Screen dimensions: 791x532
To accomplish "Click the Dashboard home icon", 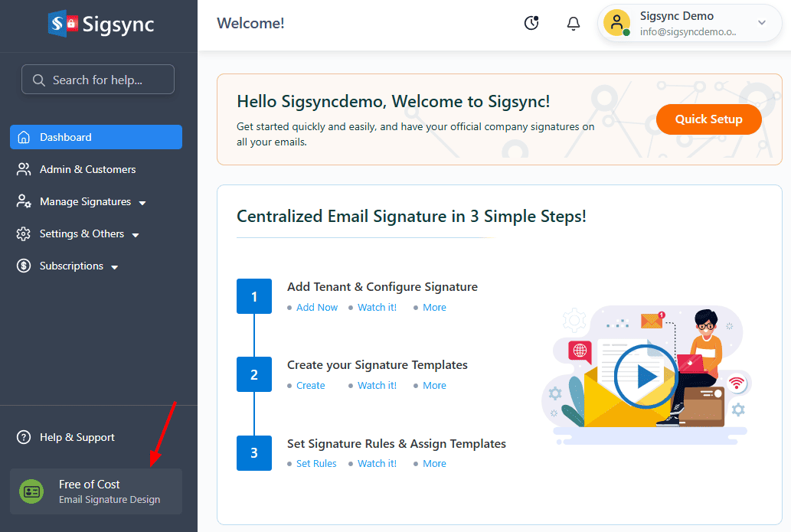I will tap(24, 137).
